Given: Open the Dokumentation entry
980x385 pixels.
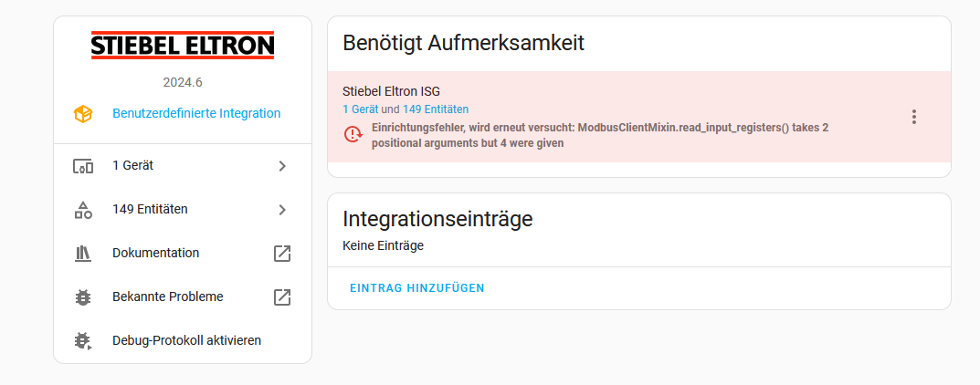Looking at the screenshot, I should point(183,254).
